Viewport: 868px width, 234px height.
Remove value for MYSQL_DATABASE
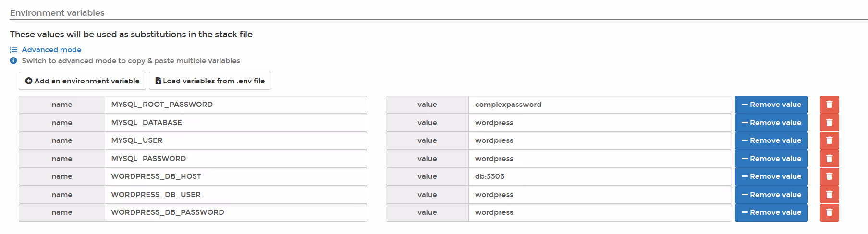[x=771, y=123]
